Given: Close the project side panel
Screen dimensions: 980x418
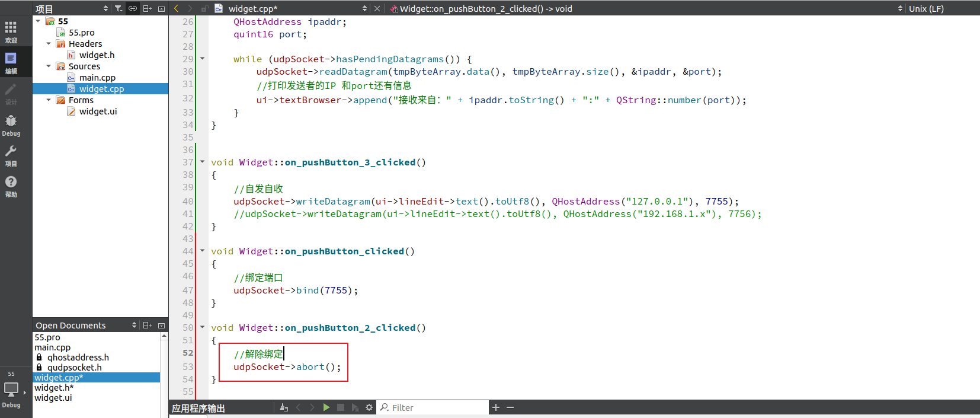Looking at the screenshot, I should pyautogui.click(x=161, y=8).
